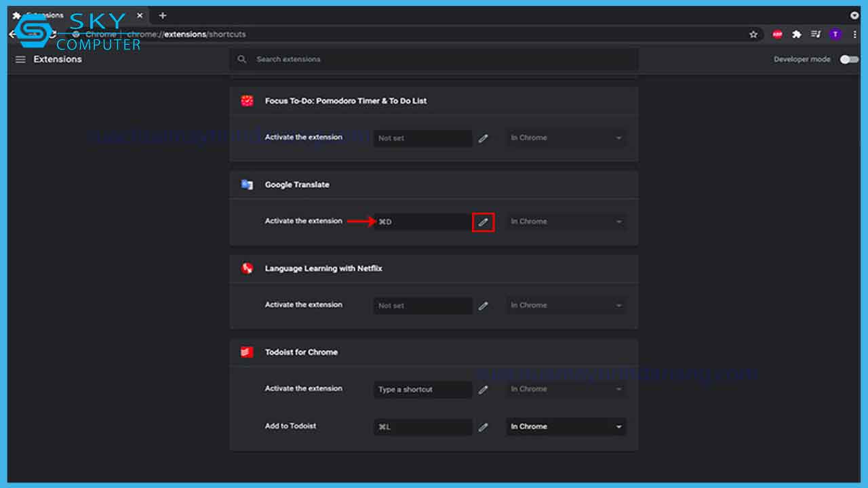Open the tab search arrow button
Image resolution: width=868 pixels, height=488 pixels.
854,15
